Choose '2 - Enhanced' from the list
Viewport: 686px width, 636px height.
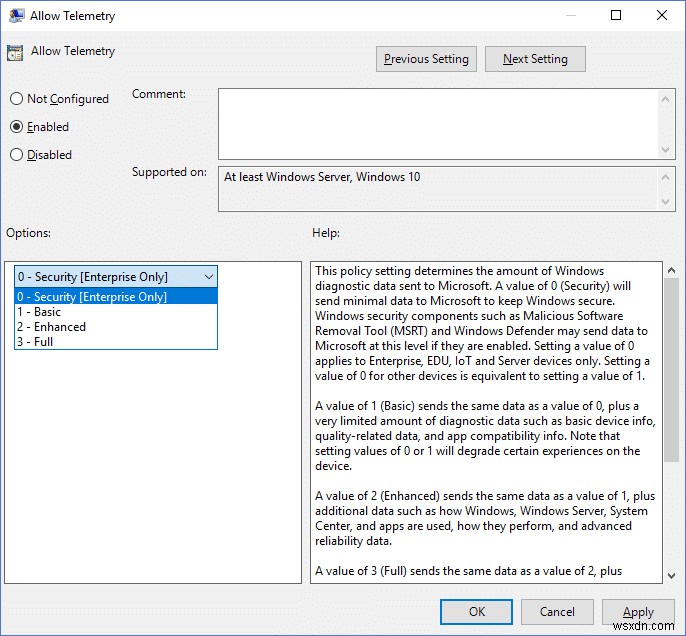point(116,327)
